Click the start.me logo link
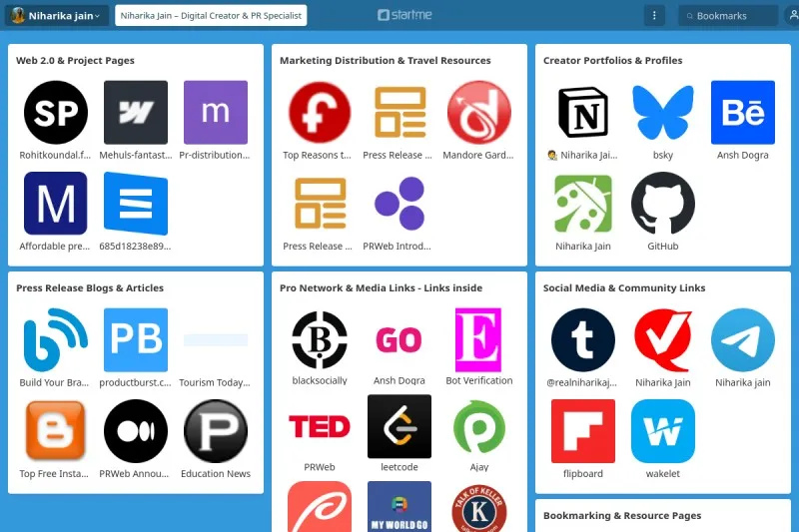Viewport: 799px width, 532px height. [404, 16]
